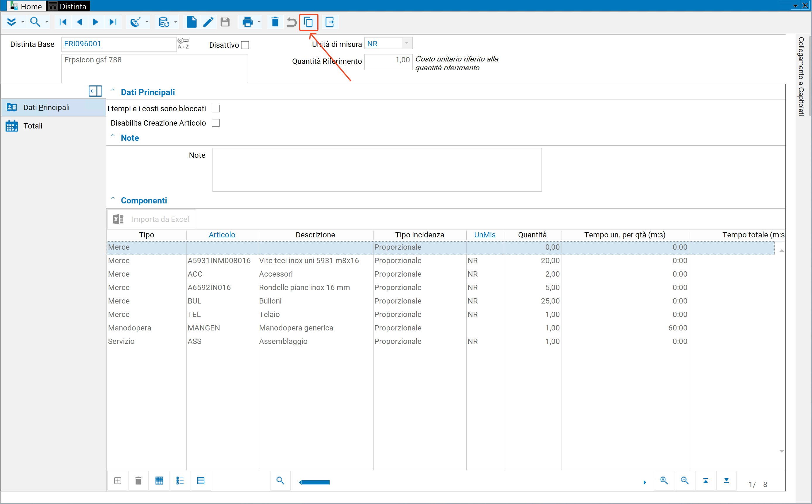812x504 pixels.
Task: Check 'Disabilita Creazione Articolo'
Action: tap(216, 123)
